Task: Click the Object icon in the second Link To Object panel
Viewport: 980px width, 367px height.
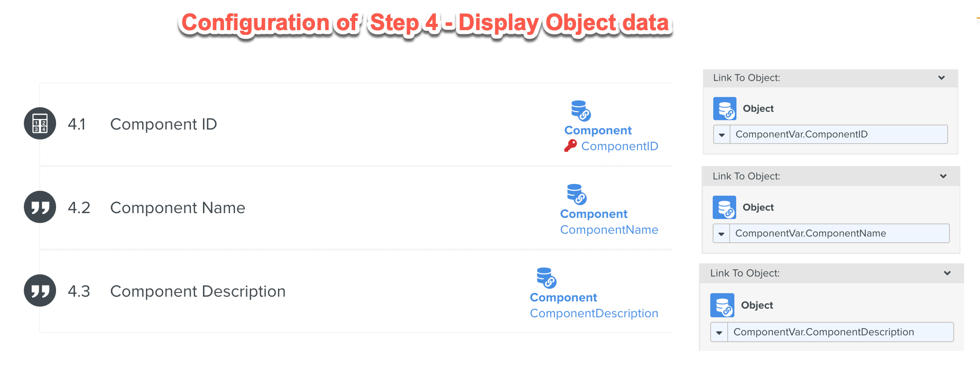Action: 725,207
